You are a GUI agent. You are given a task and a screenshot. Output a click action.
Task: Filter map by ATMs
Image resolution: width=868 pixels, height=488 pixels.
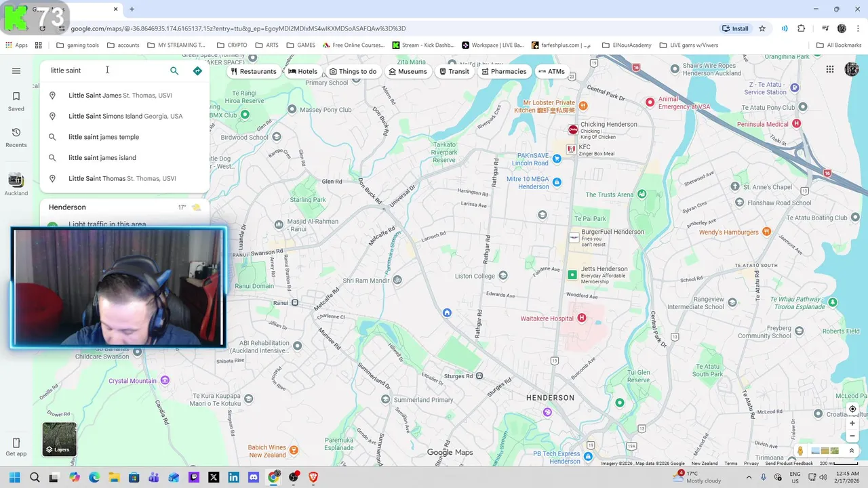click(551, 71)
